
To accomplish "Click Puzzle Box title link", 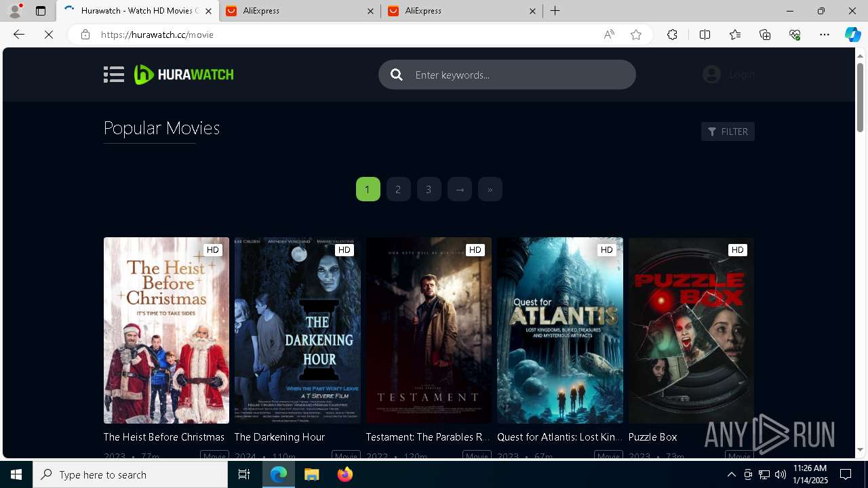I will 652,437.
